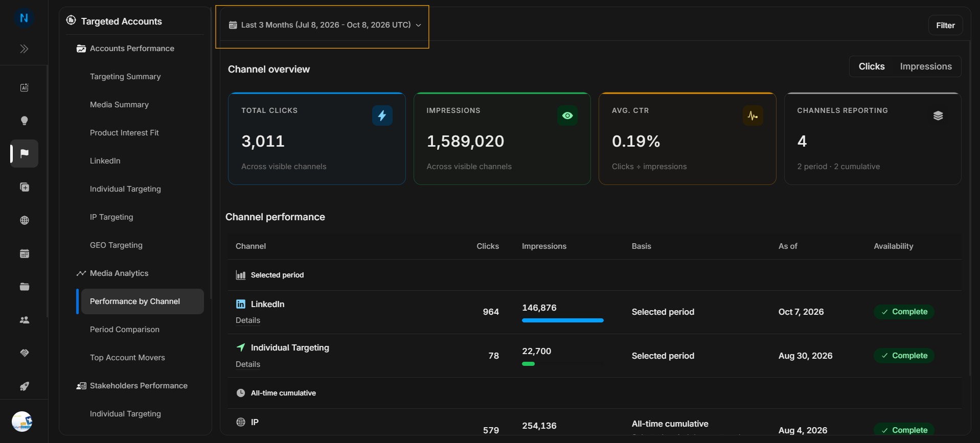The height and width of the screenshot is (443, 980).
Task: Expand the navigation rail with the double-chevron
Action: pyautogui.click(x=24, y=49)
